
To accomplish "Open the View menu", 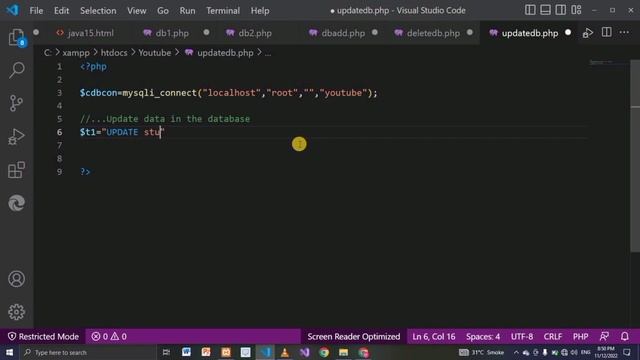I will pos(136,11).
